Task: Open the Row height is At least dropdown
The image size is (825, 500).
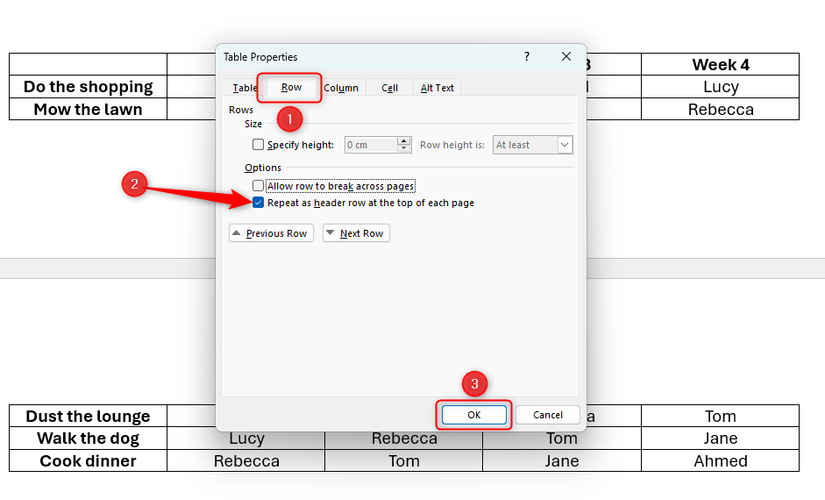Action: coord(532,145)
